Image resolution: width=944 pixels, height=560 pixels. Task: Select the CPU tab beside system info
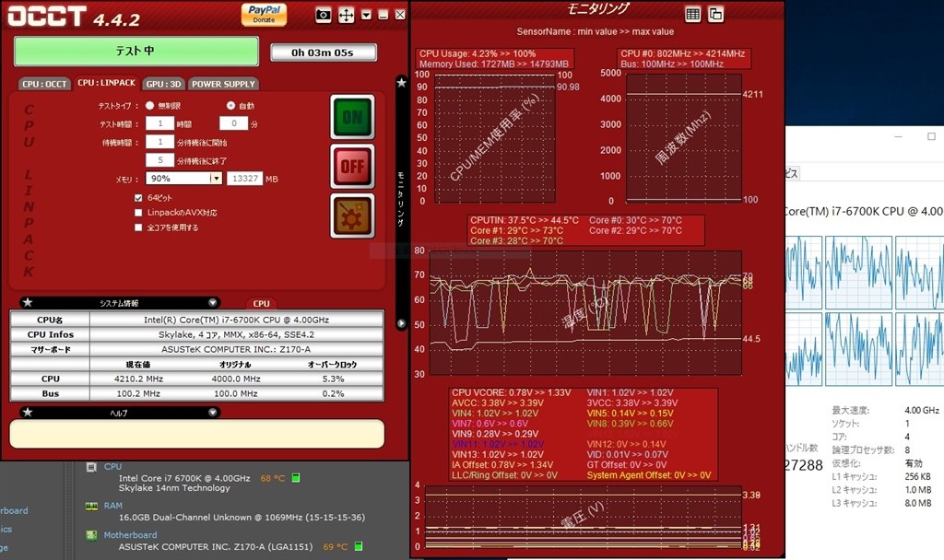[x=261, y=304]
